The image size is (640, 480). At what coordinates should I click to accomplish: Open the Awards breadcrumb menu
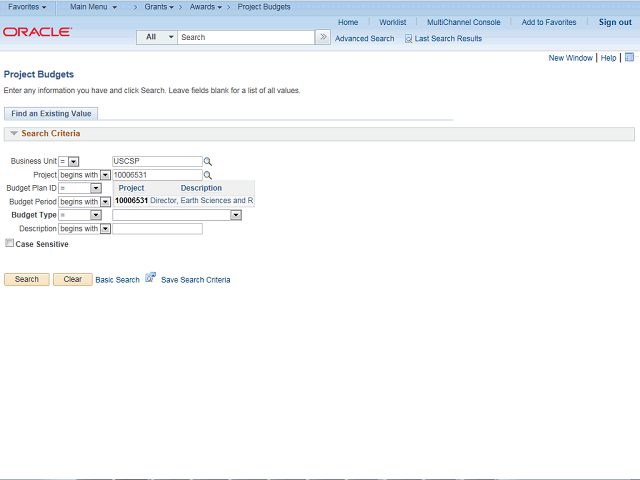tap(206, 7)
